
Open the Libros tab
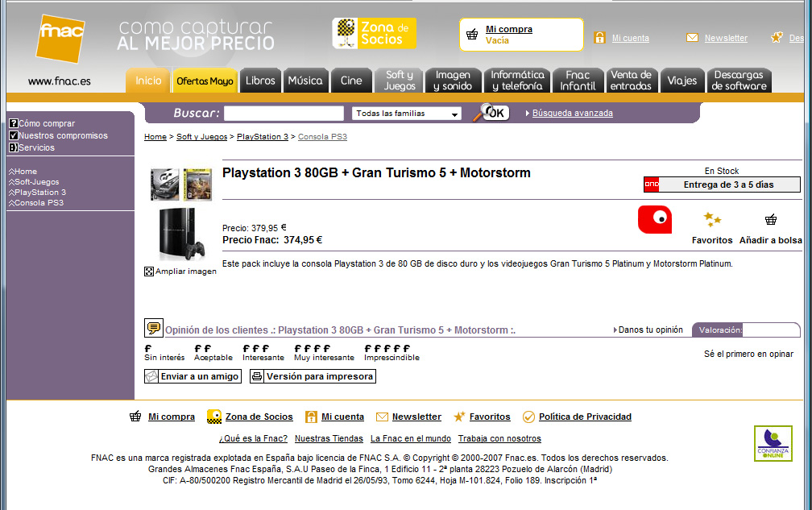260,81
